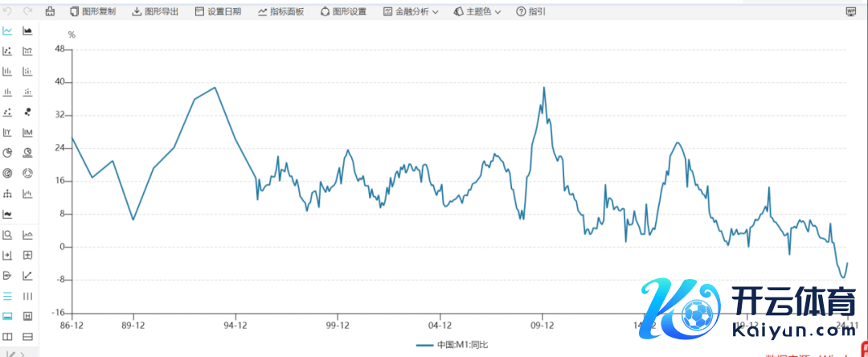Screen dimensions: 868x357
Task: Click the print icon in the toolbar
Action: [50, 12]
